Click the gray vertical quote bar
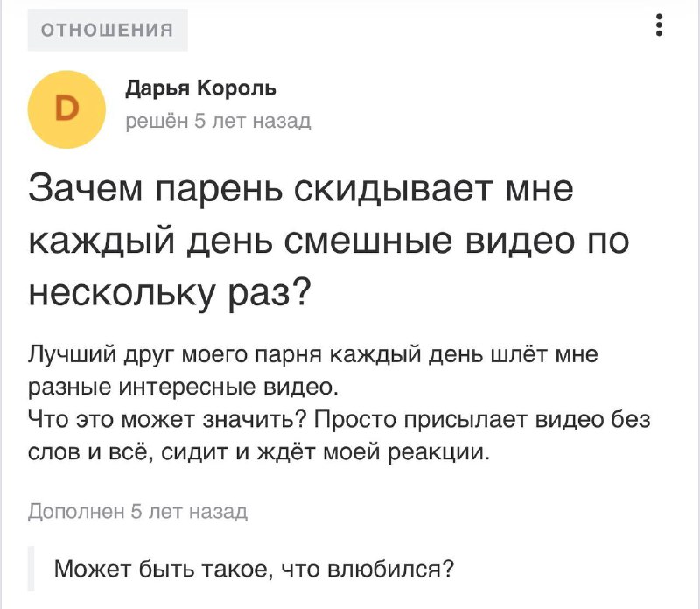700x609 pixels. coord(32,570)
